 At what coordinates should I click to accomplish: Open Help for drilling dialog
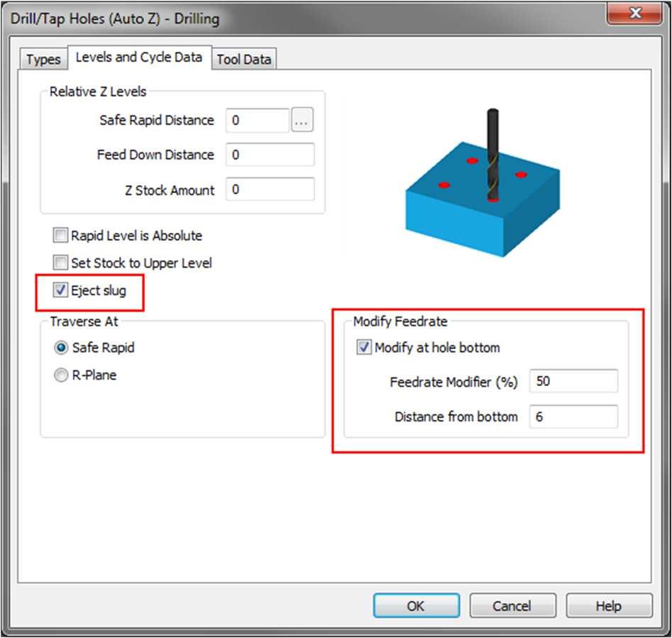tap(609, 606)
